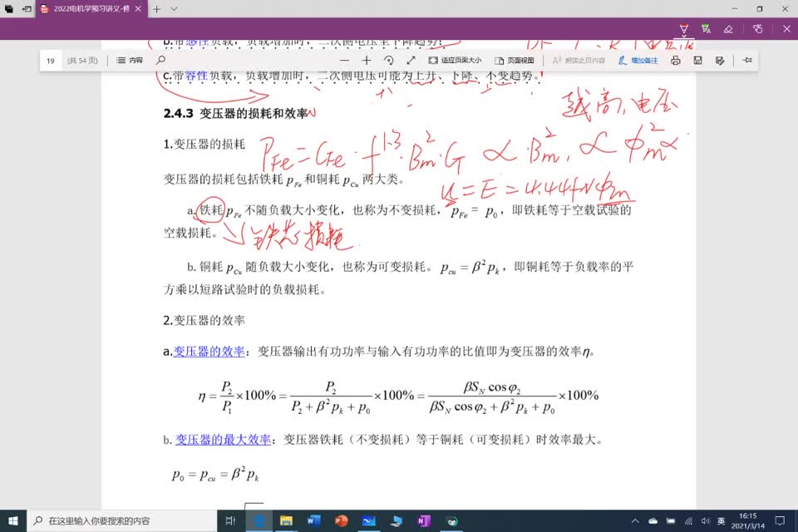The height and width of the screenshot is (532, 798).
Task: Close the inking toolbar
Action: point(786,29)
